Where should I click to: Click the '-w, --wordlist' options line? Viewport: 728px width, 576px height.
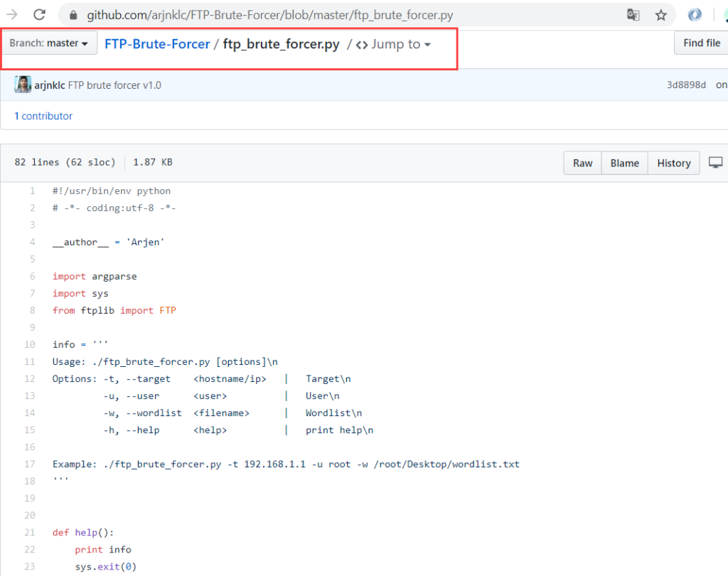pyautogui.click(x=232, y=413)
